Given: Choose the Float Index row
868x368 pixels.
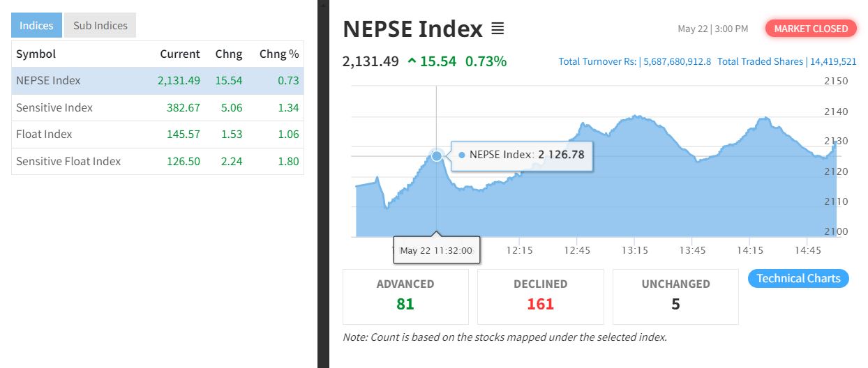Looking at the screenshot, I should click(x=158, y=135).
